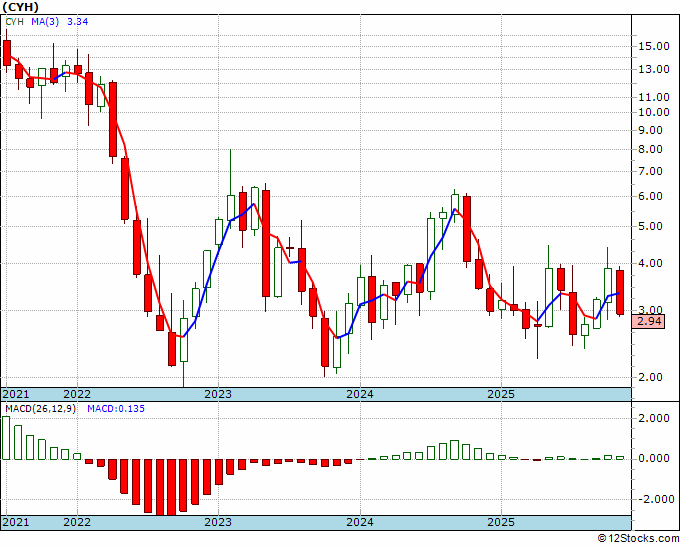Image resolution: width=680 pixels, height=546 pixels.
Task: Click the 11.00 price axis label
Action: (654, 97)
